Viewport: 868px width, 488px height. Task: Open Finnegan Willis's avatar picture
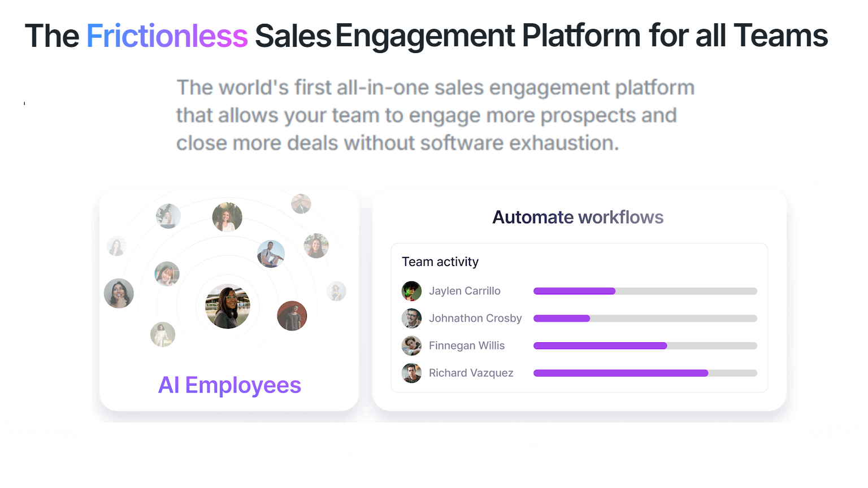click(x=411, y=346)
